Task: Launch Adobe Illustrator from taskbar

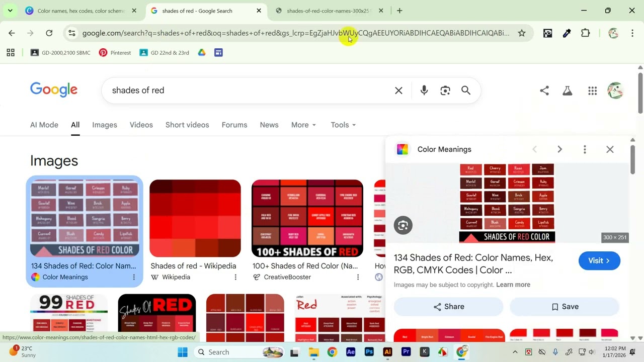Action: click(x=387, y=352)
